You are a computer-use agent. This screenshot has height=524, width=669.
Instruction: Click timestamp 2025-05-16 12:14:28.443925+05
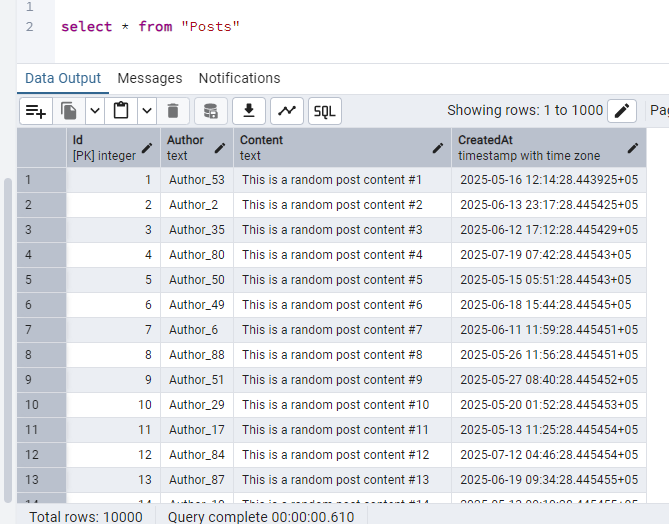pos(549,180)
